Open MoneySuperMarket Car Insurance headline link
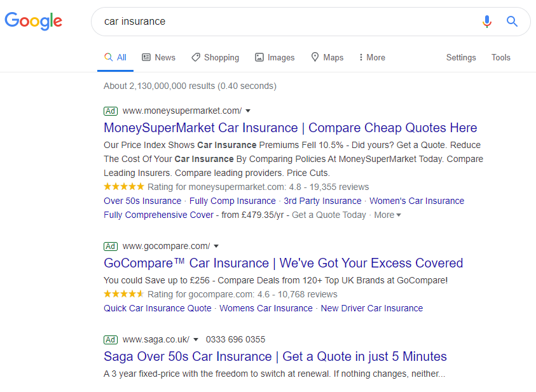 click(x=290, y=128)
